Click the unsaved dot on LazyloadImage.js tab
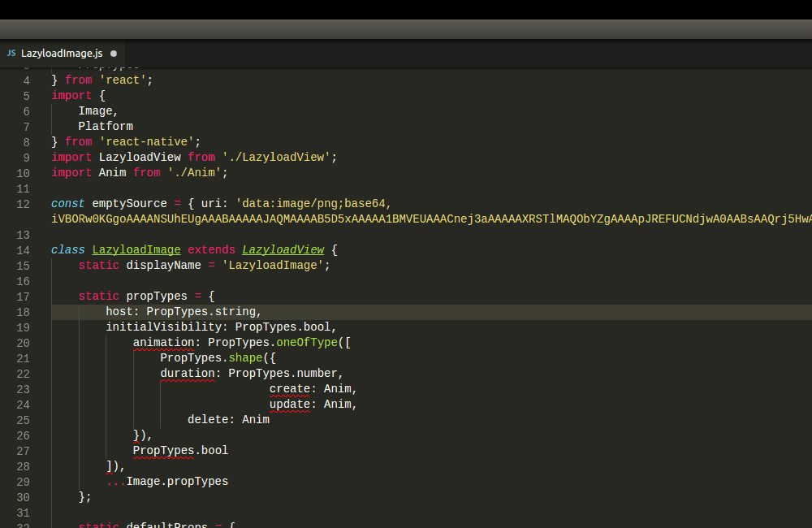 tap(114, 54)
